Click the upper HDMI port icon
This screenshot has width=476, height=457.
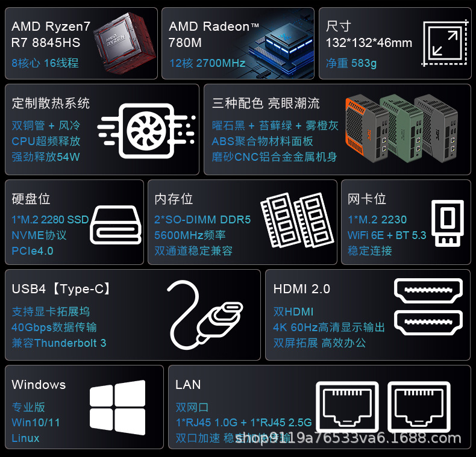click(428, 291)
